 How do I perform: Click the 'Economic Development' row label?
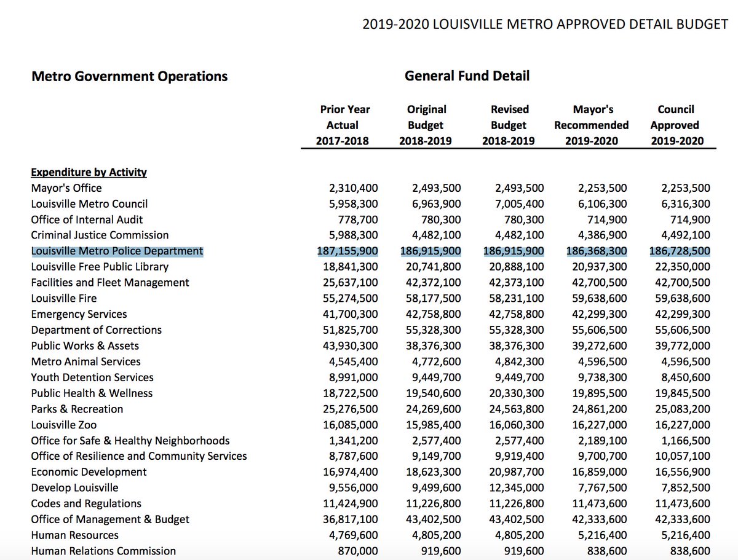click(89, 472)
